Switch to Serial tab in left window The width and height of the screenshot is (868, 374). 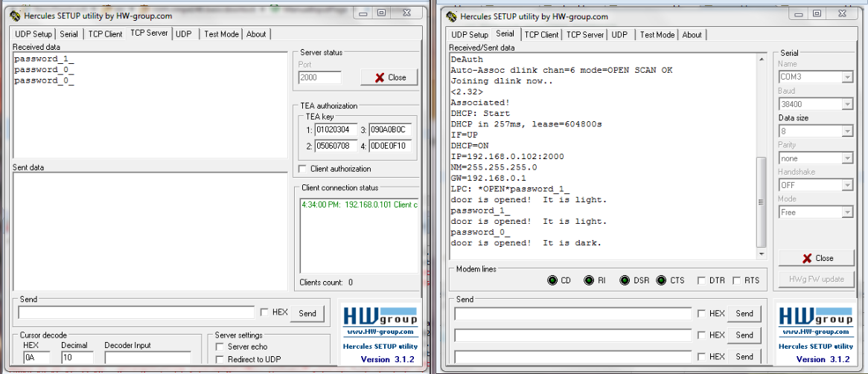point(68,34)
